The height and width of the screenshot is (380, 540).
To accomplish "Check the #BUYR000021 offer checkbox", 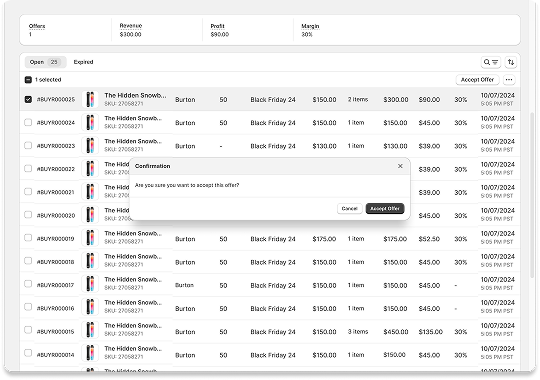I will (x=28, y=192).
